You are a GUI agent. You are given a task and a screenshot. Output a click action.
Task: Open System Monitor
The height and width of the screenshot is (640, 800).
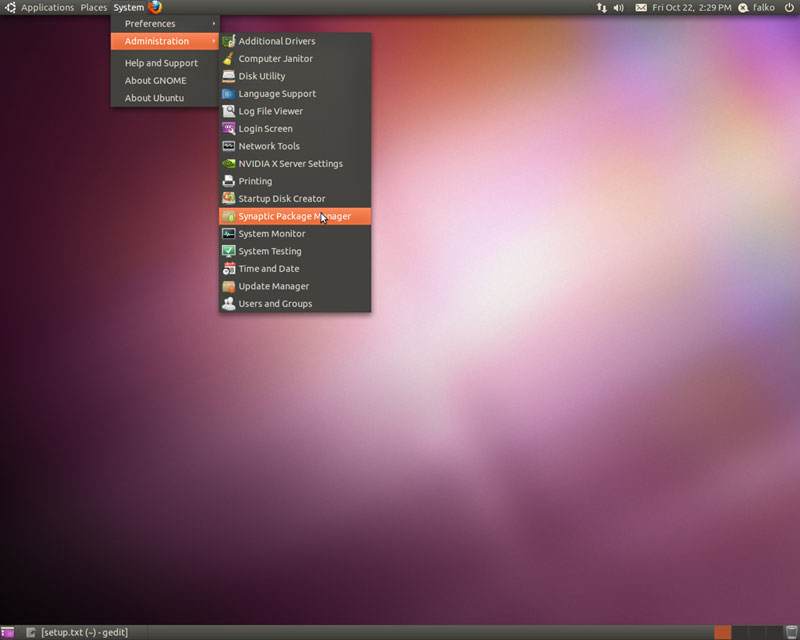click(x=295, y=234)
